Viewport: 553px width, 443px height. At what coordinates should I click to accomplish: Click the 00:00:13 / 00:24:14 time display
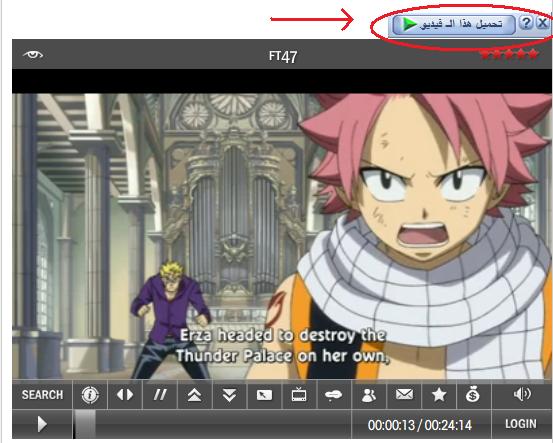[420, 425]
